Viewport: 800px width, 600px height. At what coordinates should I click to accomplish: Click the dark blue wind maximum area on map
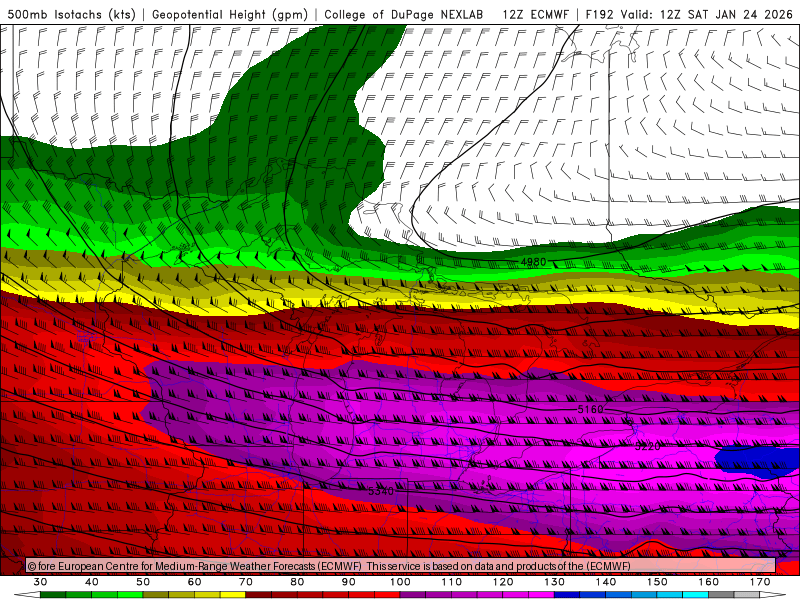click(x=758, y=461)
